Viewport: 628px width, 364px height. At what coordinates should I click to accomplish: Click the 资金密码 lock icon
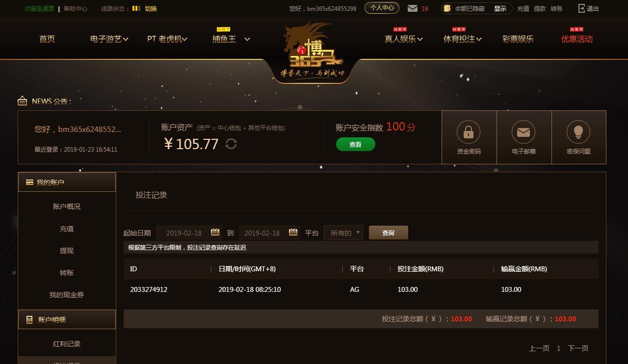coord(469,132)
